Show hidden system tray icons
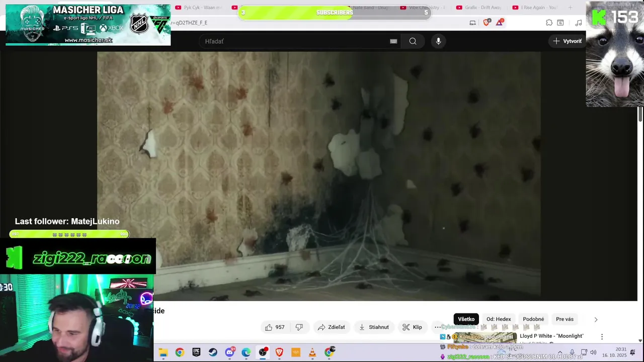The width and height of the screenshot is (644, 362). 560,352
